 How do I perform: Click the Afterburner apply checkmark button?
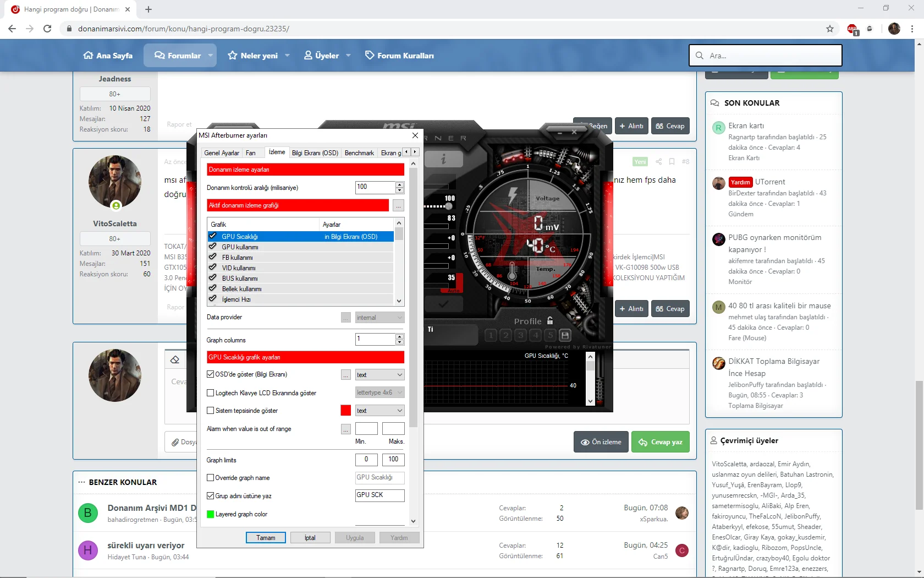click(x=443, y=303)
